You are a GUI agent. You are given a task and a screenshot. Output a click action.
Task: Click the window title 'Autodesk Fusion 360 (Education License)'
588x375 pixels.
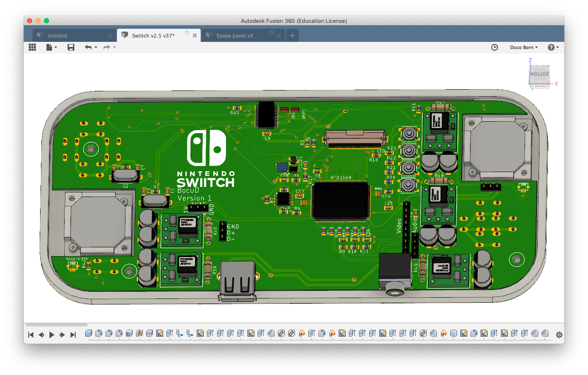point(294,21)
